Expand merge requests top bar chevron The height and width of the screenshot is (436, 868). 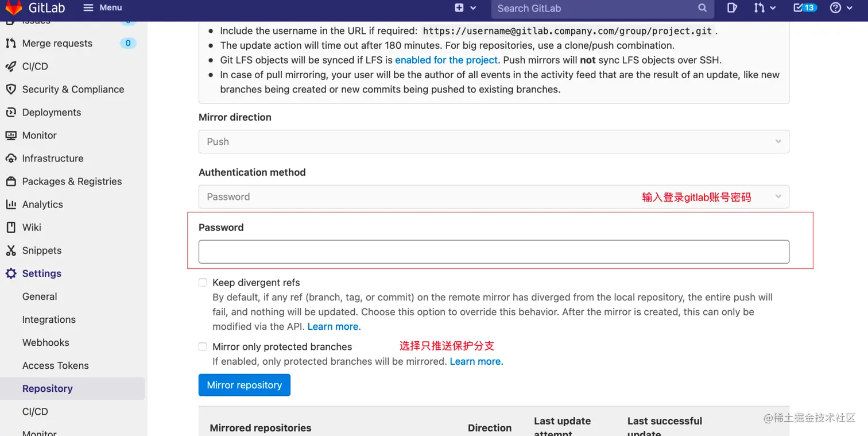click(x=773, y=7)
